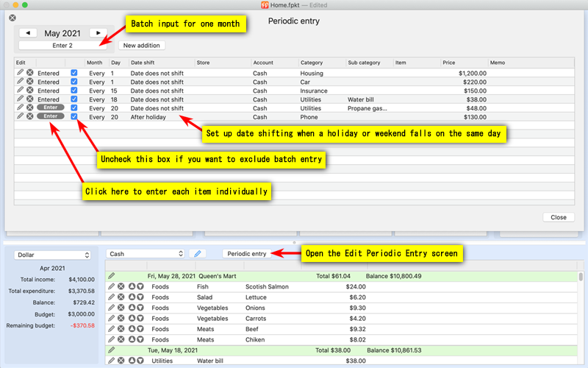Delete the Car periodic entry with X icon
Viewport: 588px width, 368px height.
pos(30,82)
